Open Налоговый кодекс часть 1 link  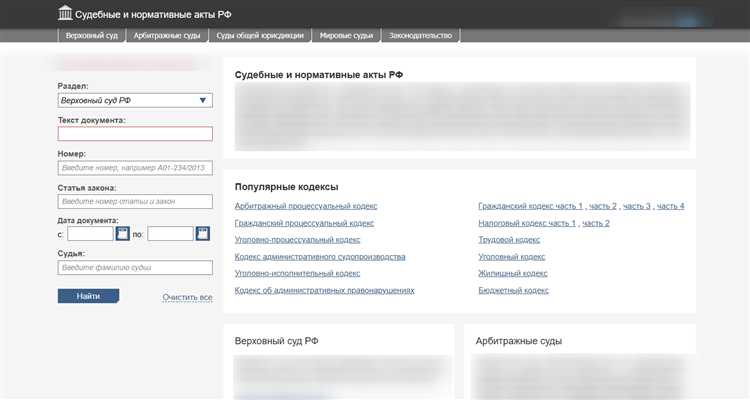(x=527, y=223)
